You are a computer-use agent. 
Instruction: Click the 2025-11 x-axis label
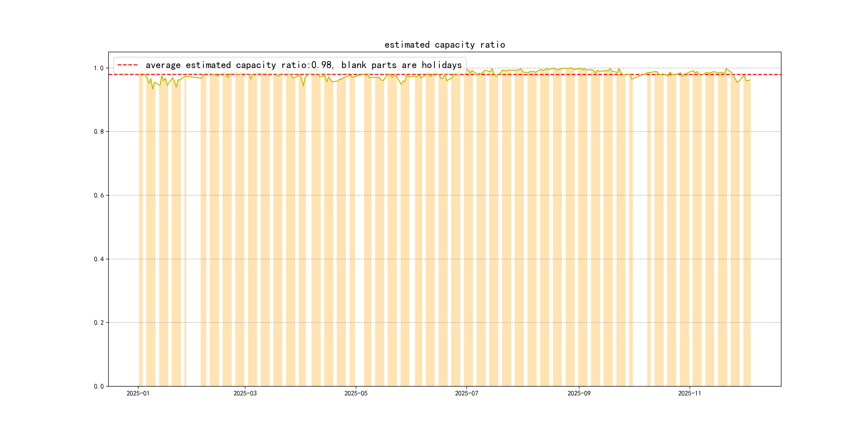pos(689,393)
